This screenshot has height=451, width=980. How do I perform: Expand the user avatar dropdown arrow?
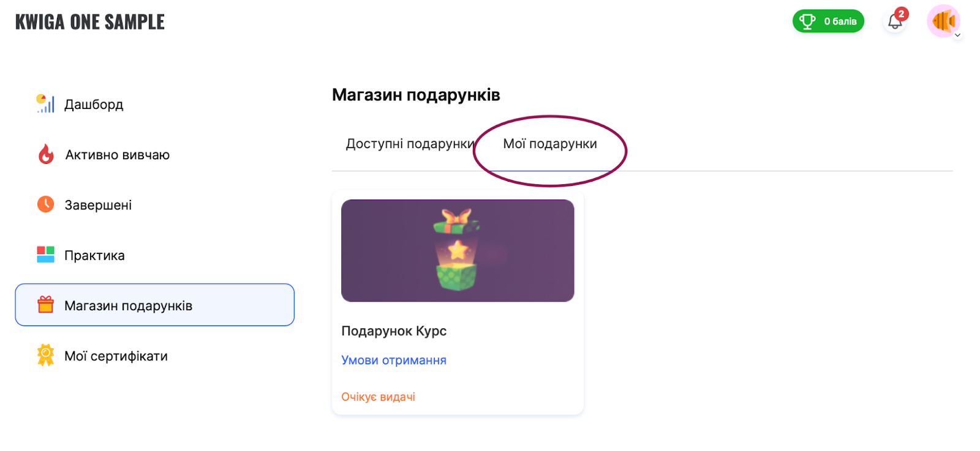pos(957,35)
